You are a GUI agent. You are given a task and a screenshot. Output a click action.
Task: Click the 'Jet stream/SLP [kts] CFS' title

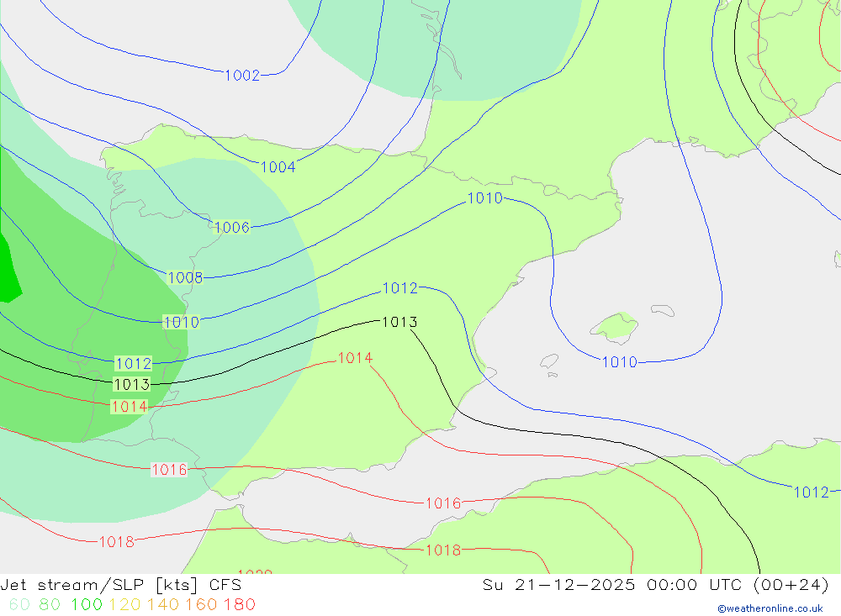[x=120, y=585]
